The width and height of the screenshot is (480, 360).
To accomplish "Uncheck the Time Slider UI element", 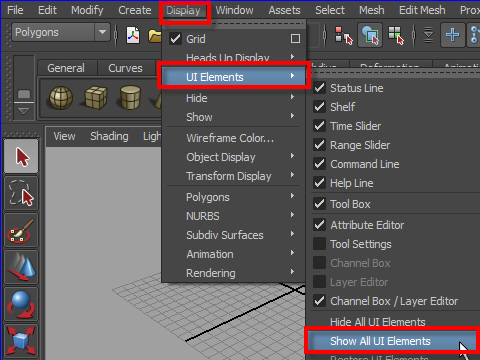I will tap(319, 126).
